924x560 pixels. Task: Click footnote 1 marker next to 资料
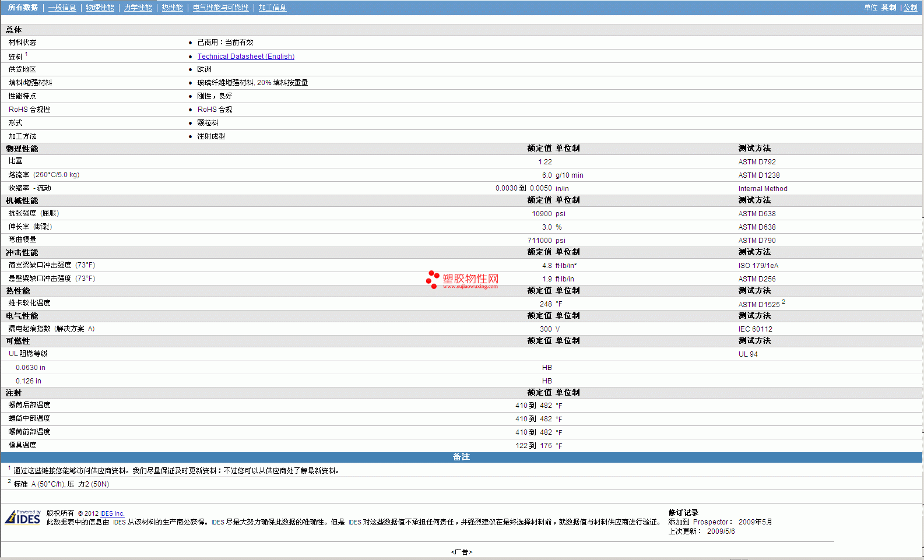coord(26,54)
